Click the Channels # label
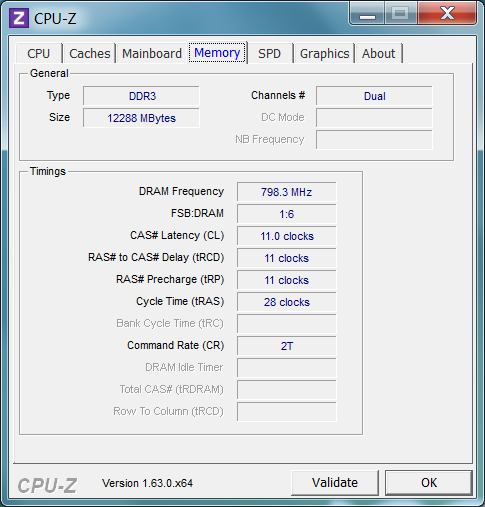The image size is (485, 507). (x=278, y=95)
